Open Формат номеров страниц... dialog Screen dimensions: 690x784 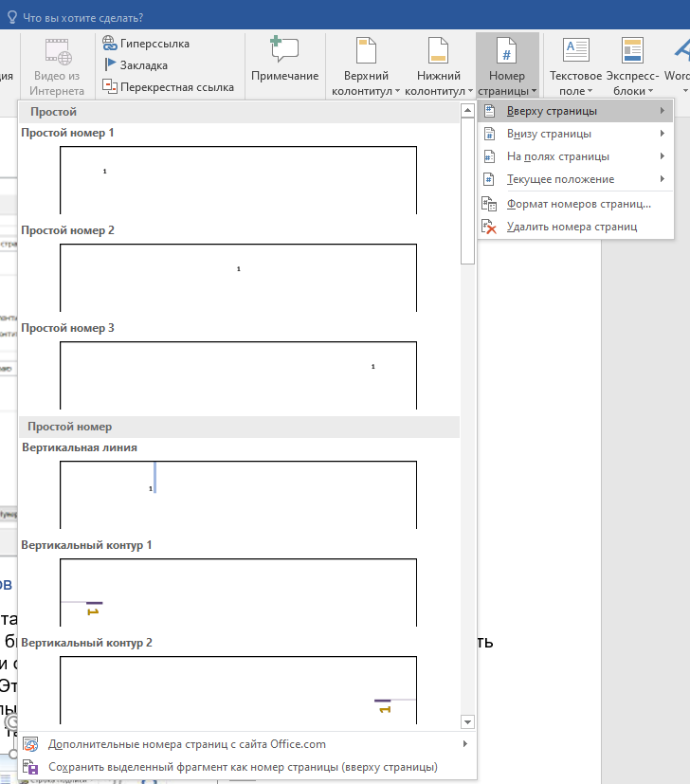(x=575, y=204)
